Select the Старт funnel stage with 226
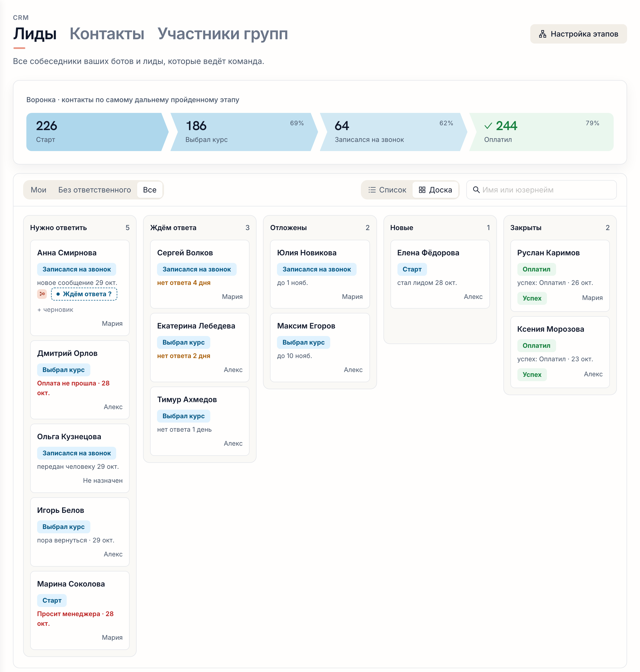The height and width of the screenshot is (672, 640). click(x=97, y=132)
